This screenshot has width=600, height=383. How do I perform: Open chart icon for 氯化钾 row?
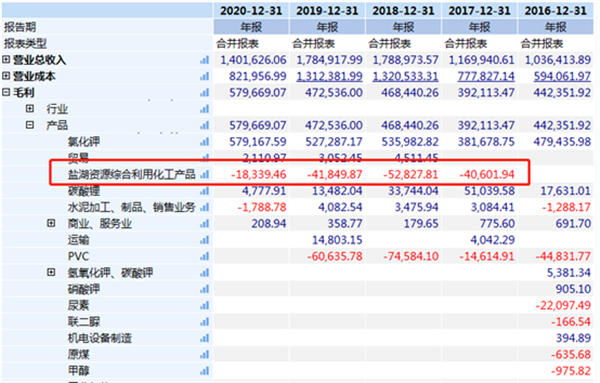click(x=205, y=142)
